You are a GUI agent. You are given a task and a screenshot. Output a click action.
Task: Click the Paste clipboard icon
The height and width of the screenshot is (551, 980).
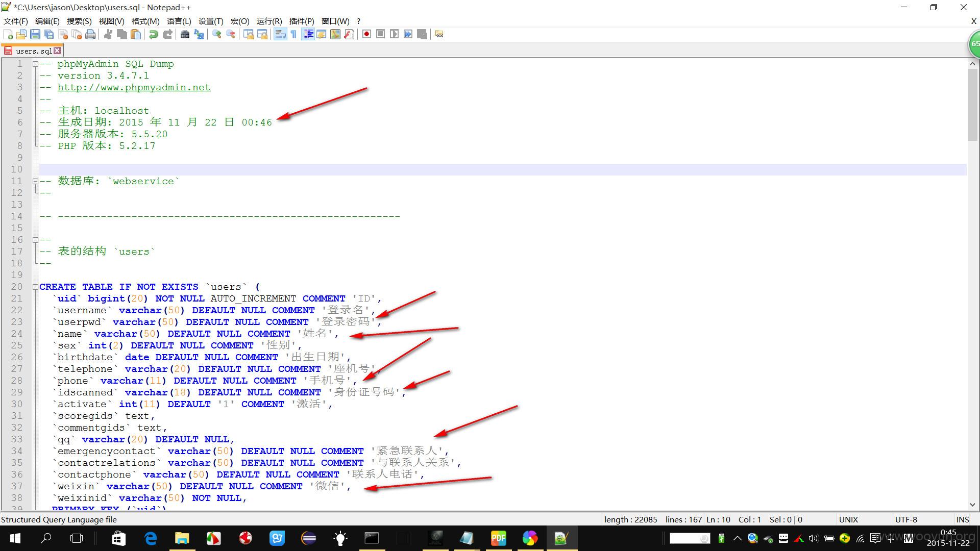[x=136, y=34]
